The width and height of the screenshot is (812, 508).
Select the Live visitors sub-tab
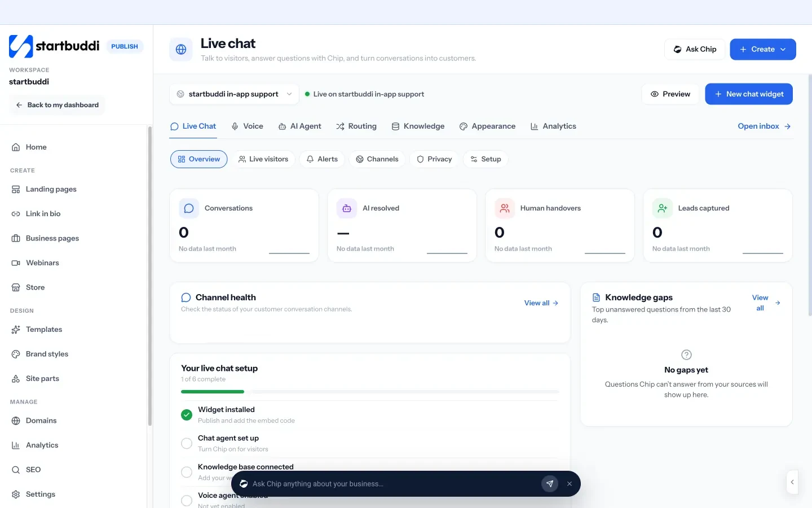coord(263,159)
